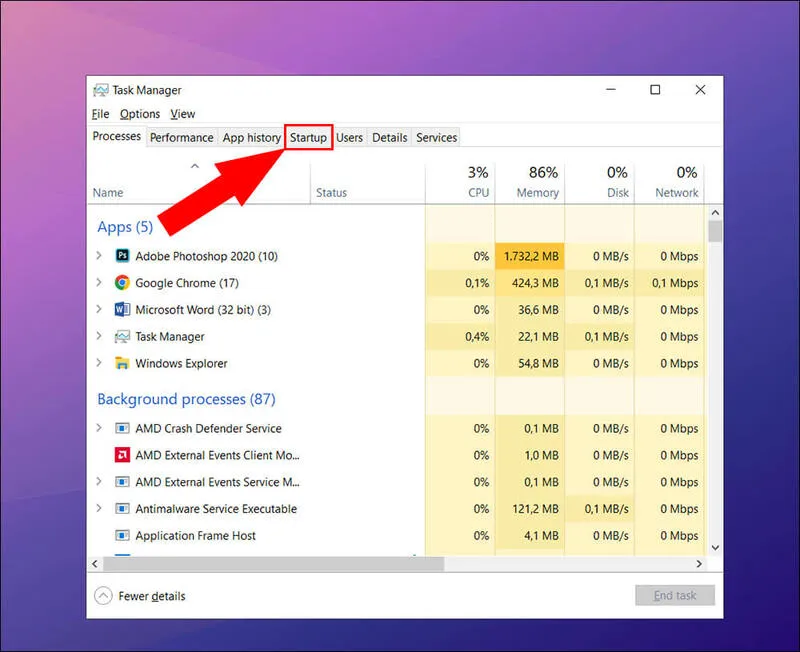Image resolution: width=800 pixels, height=652 pixels.
Task: Click the AMD Crash Defender Service icon
Action: [x=122, y=429]
